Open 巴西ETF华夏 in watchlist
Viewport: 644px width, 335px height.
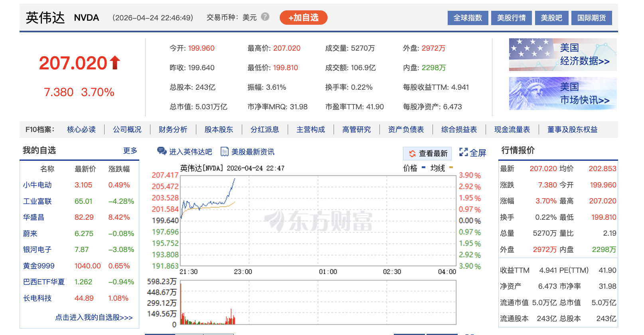click(x=44, y=282)
